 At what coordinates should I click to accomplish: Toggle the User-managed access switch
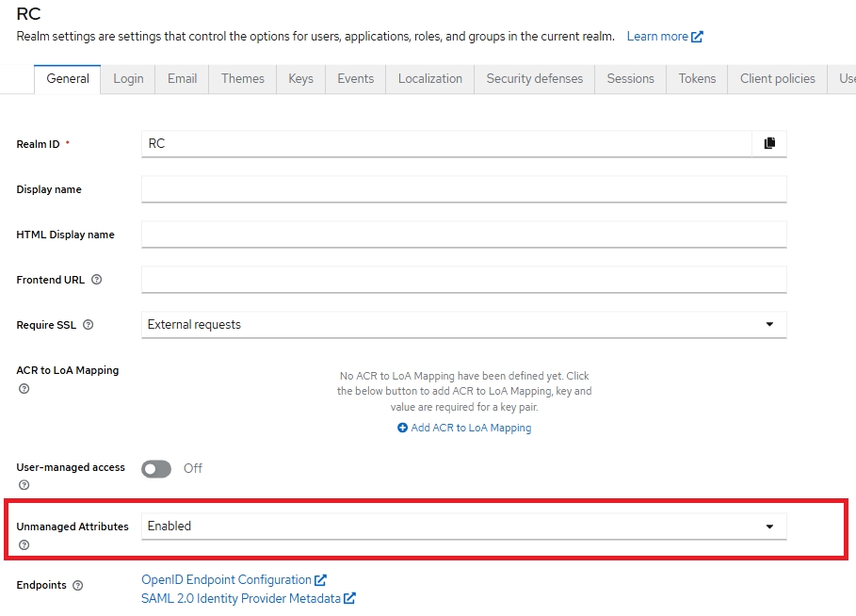[x=156, y=468]
